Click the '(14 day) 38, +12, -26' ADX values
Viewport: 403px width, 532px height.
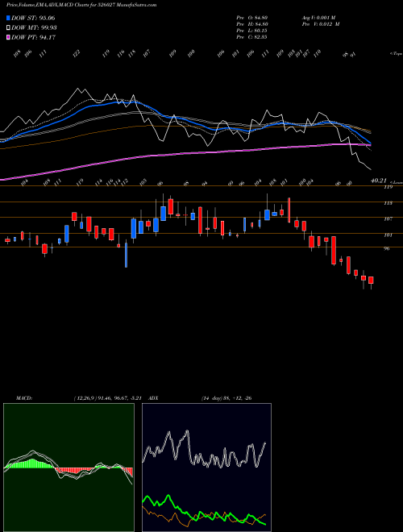pos(226,398)
